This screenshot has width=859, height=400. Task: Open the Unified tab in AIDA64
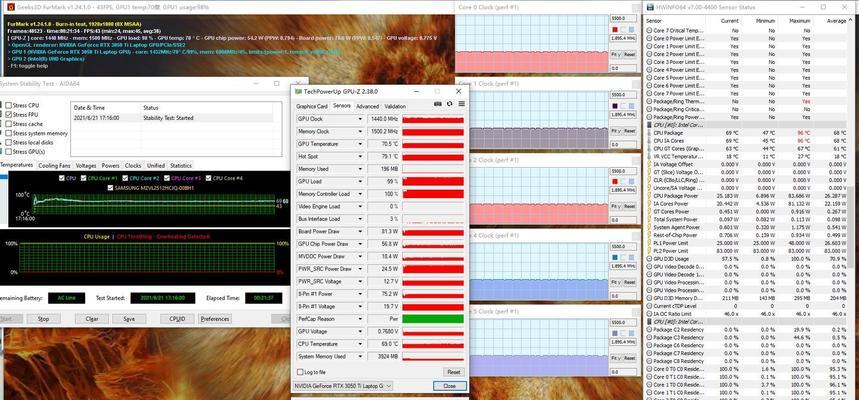click(156, 165)
